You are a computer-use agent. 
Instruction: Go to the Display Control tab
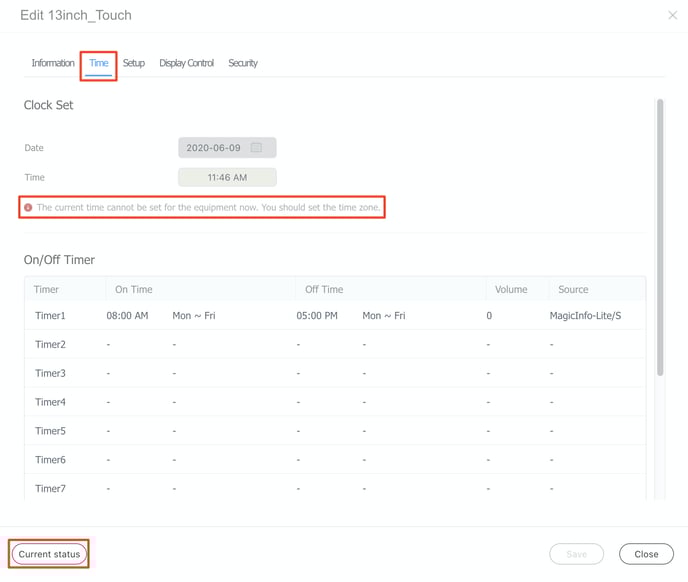[x=186, y=63]
